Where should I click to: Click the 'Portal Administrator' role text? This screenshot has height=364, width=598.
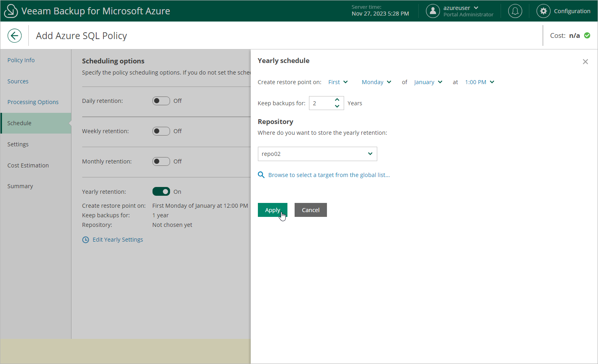pyautogui.click(x=468, y=15)
